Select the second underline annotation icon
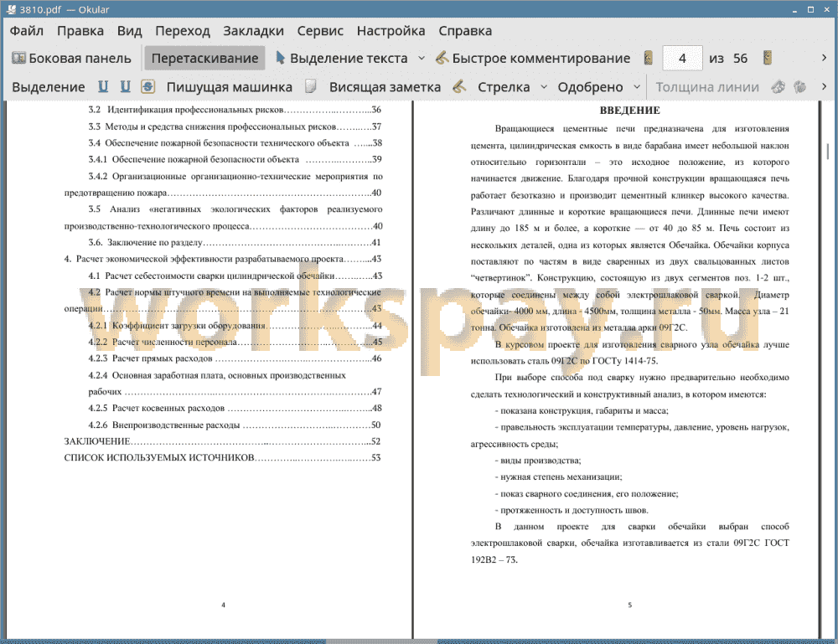Viewport: 838px width, 644px height. pyautogui.click(x=125, y=87)
